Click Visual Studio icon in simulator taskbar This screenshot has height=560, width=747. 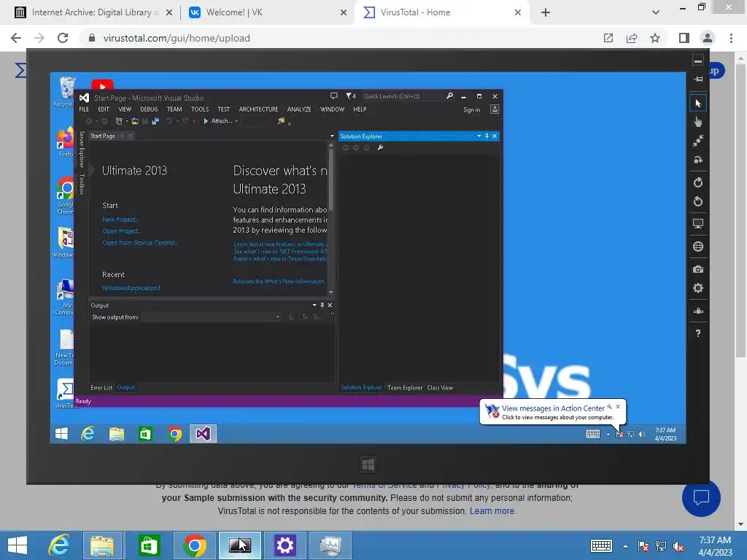click(x=203, y=434)
